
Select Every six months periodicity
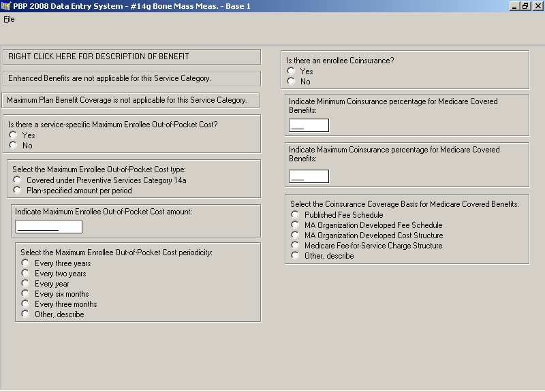click(x=25, y=294)
